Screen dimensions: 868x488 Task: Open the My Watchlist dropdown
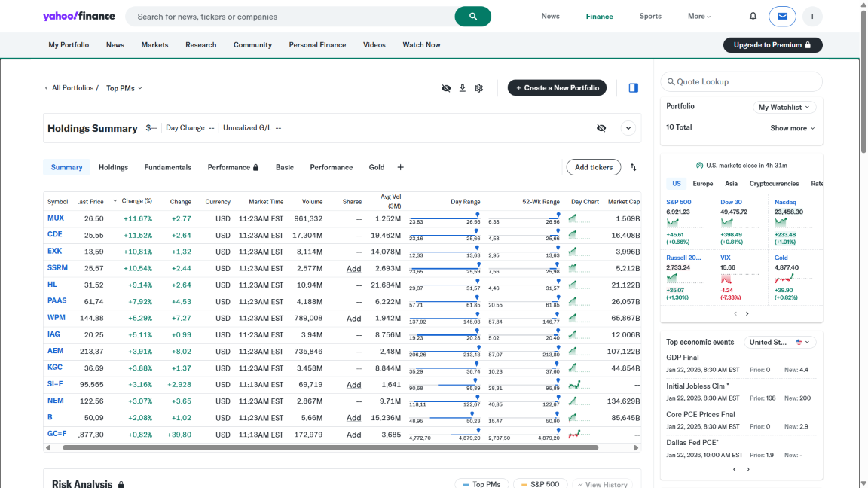coord(784,107)
